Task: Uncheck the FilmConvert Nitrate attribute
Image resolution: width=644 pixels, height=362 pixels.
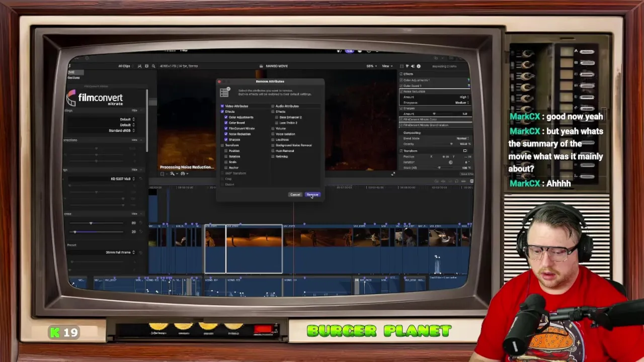Action: [x=226, y=128]
